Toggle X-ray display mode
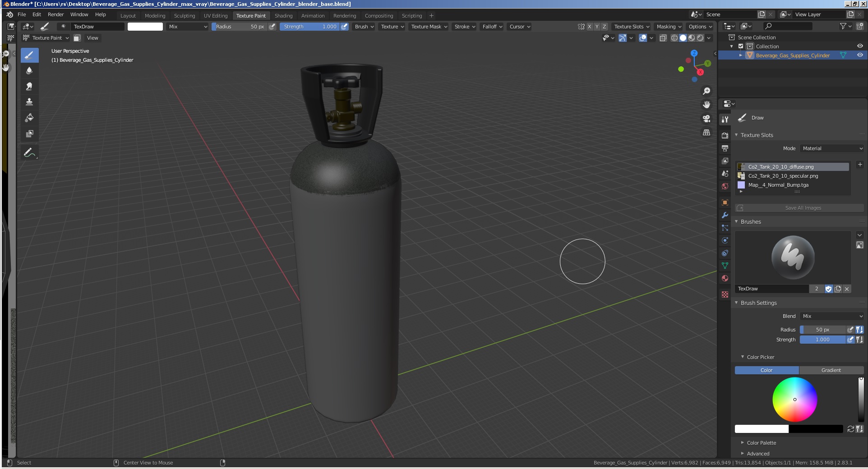Screen dimensions: 868x469 (663, 38)
